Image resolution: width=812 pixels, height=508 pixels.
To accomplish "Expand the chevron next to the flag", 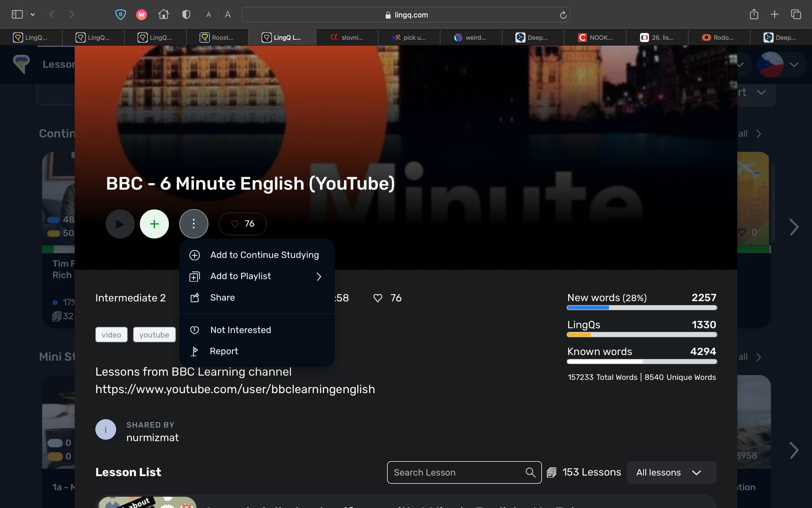I will 794,65.
